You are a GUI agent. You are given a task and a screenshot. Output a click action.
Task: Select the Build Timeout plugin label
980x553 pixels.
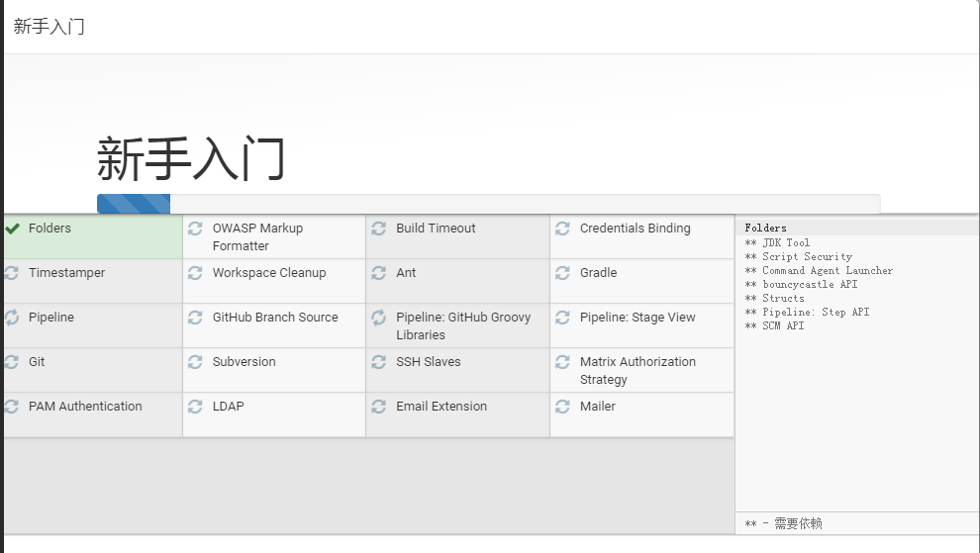(x=436, y=229)
